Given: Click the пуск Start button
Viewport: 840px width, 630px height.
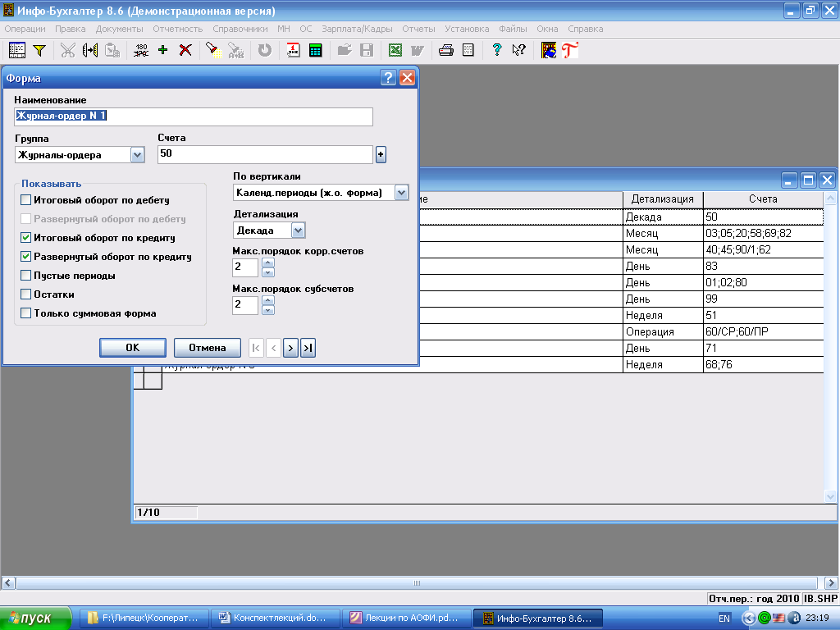Looking at the screenshot, I should pyautogui.click(x=35, y=619).
